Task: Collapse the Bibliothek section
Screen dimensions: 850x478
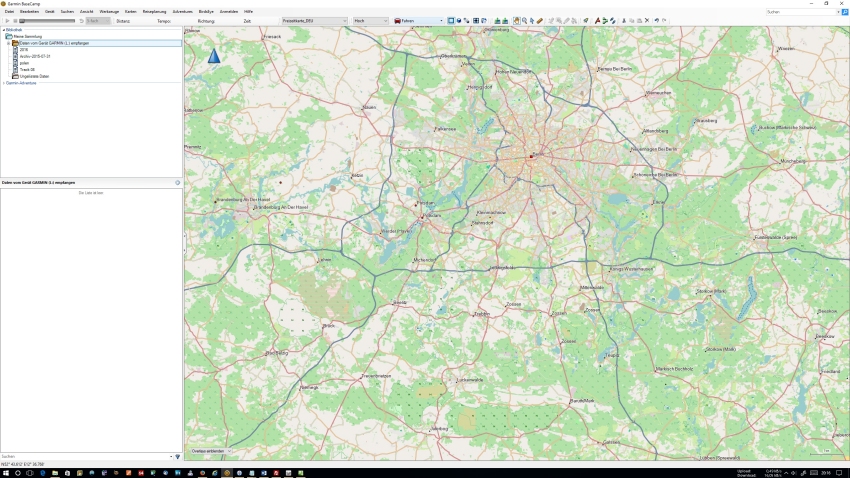Action: click(x=3, y=30)
